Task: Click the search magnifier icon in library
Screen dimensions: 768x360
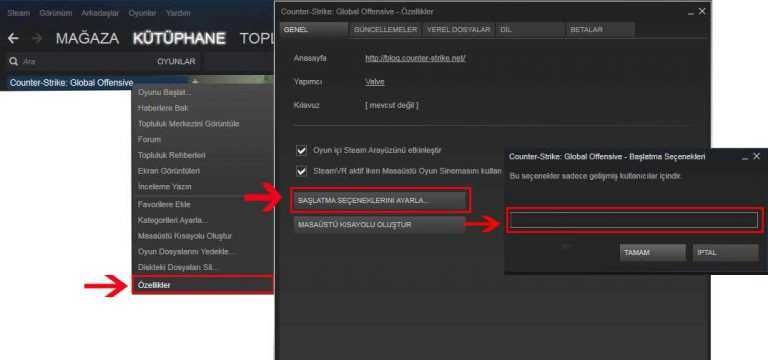Action: [x=13, y=62]
